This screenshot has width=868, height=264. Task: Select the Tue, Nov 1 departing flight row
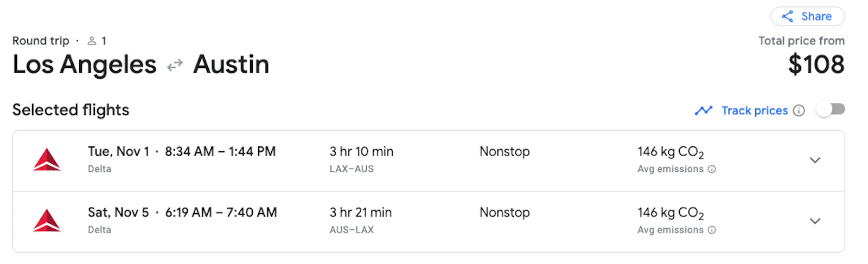point(429,160)
